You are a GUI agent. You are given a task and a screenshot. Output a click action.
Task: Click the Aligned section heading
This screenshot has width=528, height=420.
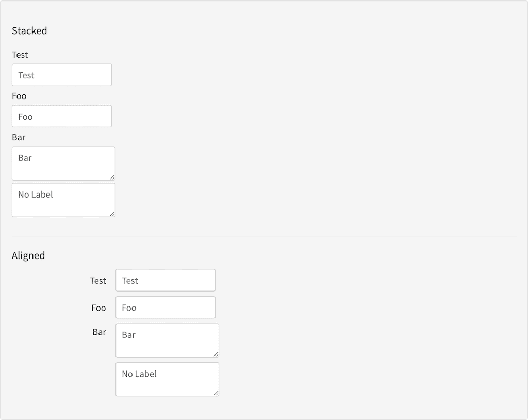coord(28,255)
